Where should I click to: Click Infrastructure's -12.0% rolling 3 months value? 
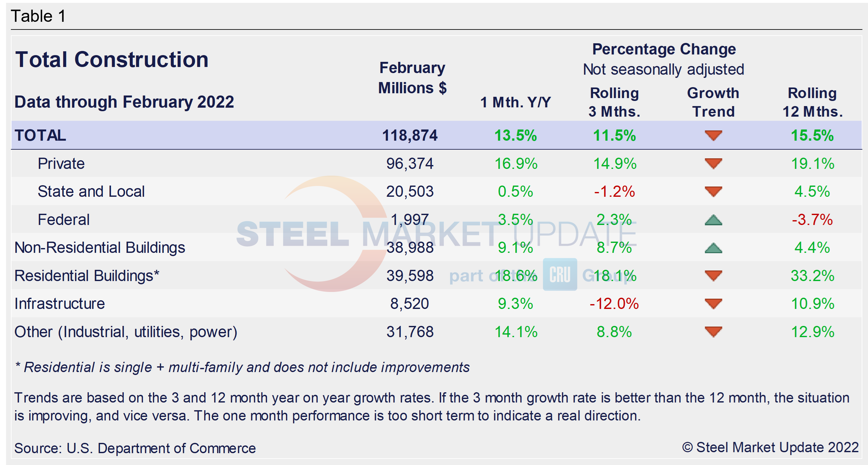pyautogui.click(x=614, y=303)
